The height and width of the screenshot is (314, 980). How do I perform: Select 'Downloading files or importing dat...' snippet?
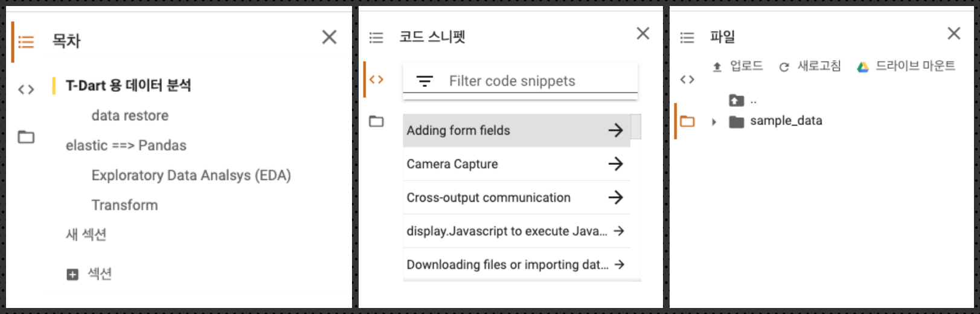(x=516, y=264)
